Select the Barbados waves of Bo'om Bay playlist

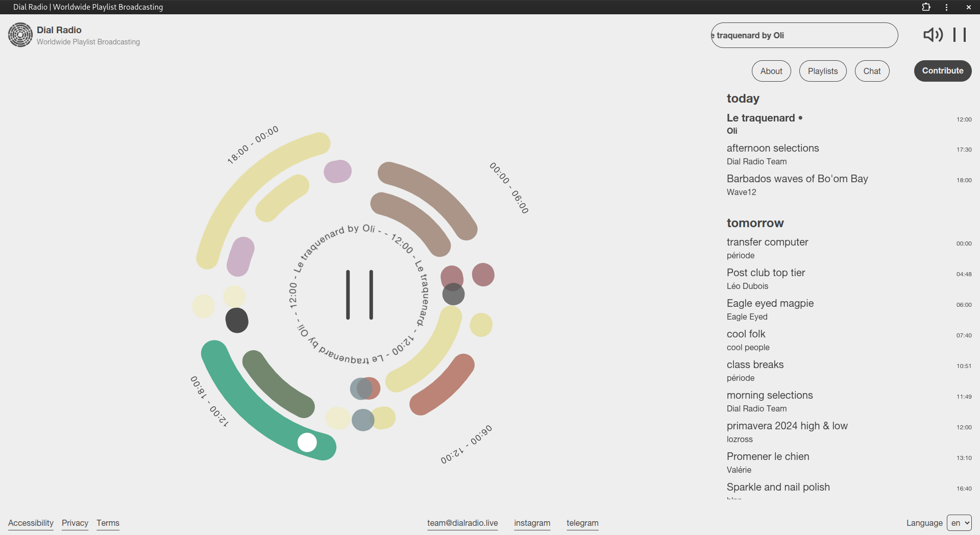pos(797,179)
